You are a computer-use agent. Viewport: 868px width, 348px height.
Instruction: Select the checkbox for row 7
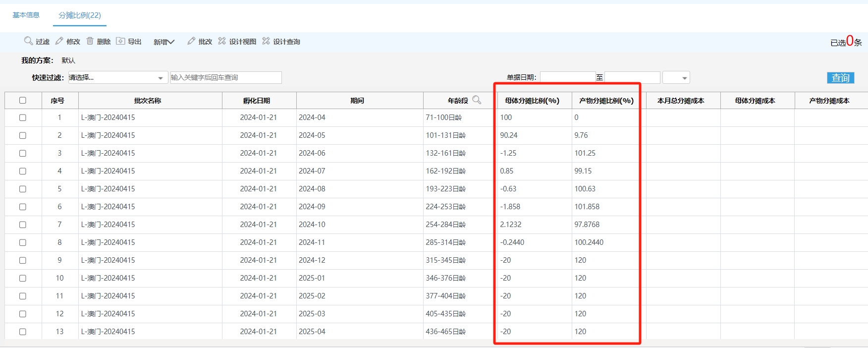(x=23, y=225)
